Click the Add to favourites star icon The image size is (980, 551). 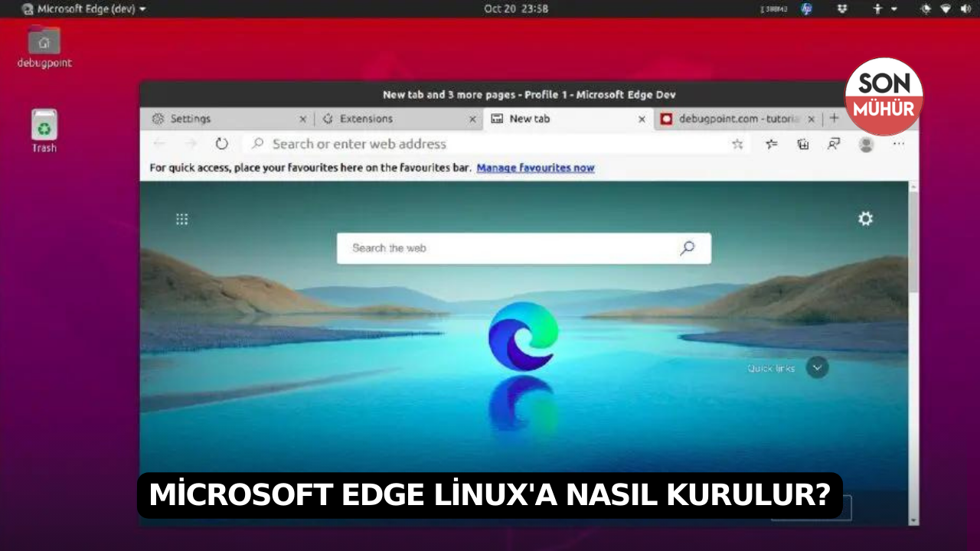tap(737, 144)
